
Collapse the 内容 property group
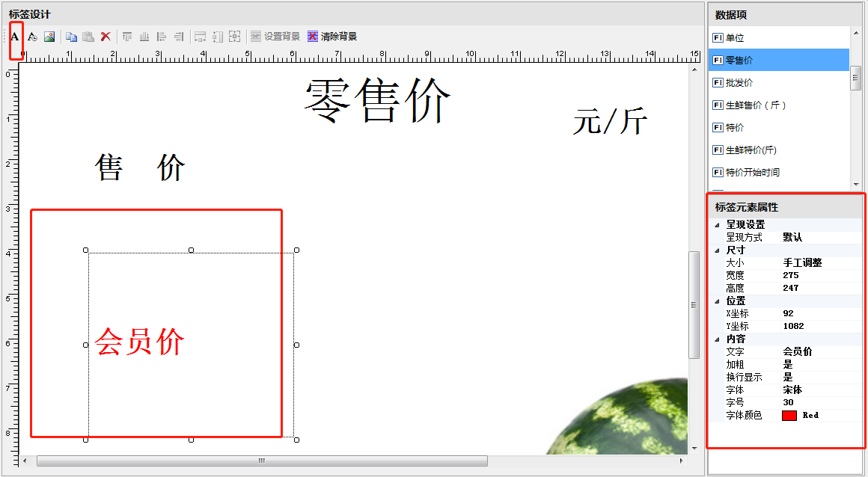coord(717,339)
